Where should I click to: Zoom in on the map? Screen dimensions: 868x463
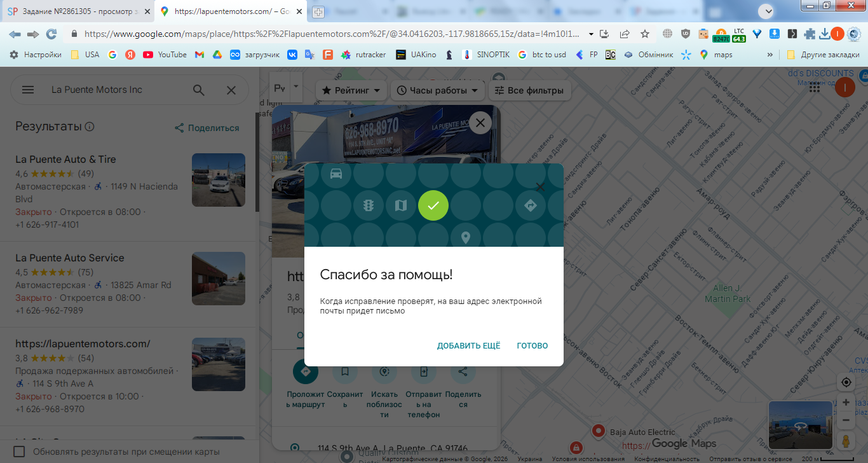click(846, 402)
